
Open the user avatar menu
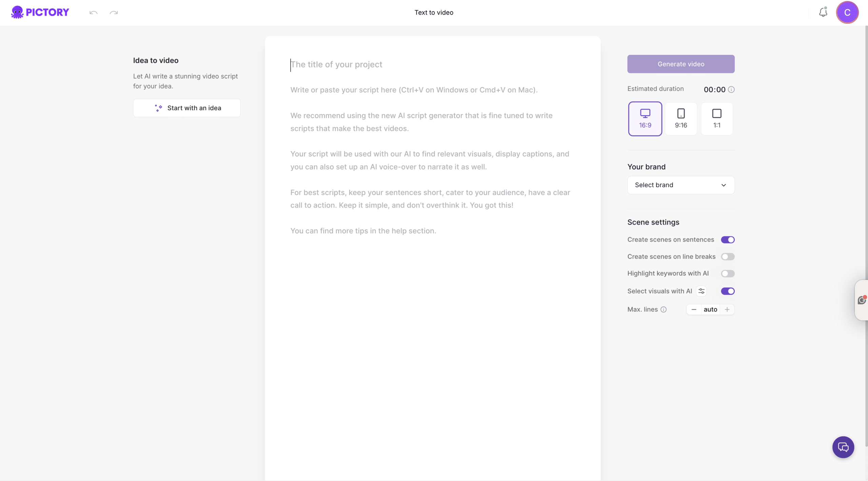(x=847, y=13)
